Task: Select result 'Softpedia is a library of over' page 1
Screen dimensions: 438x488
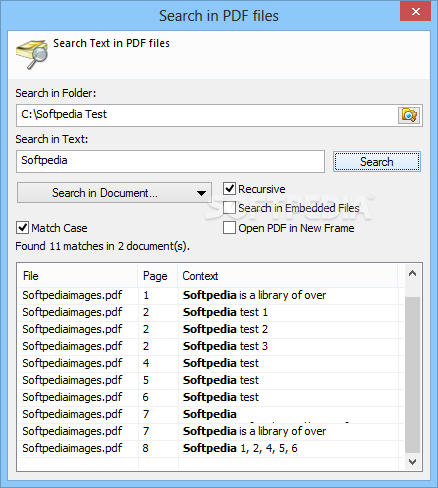Action: [211, 295]
